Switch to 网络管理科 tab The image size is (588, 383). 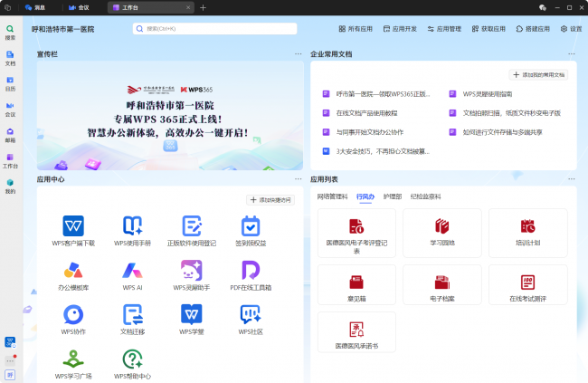(x=332, y=196)
